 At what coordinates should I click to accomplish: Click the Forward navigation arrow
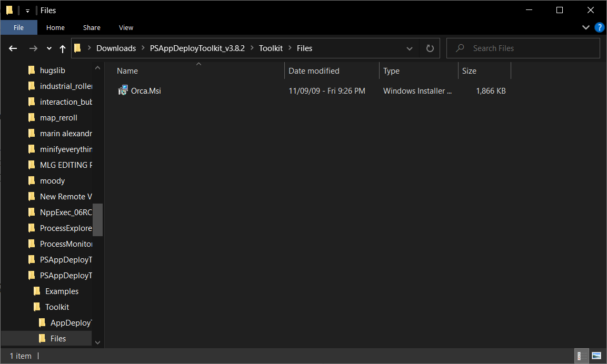(x=33, y=48)
